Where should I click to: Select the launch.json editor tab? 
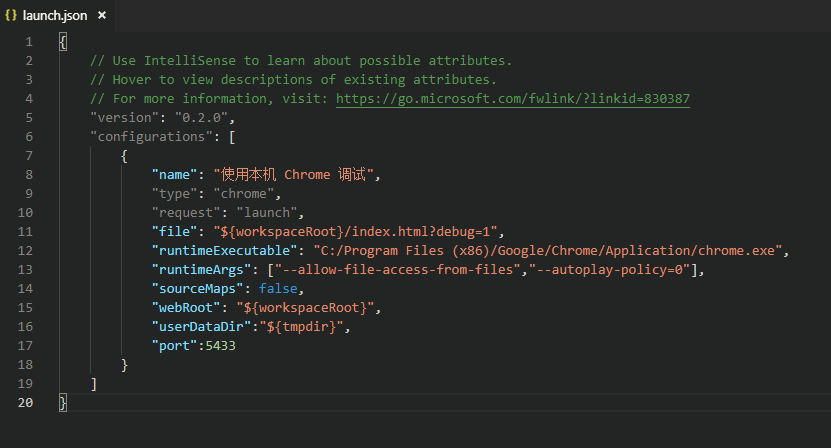click(x=57, y=15)
